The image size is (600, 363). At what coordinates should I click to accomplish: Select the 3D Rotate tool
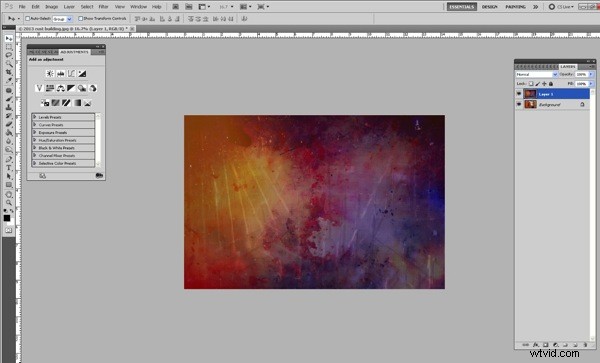(8, 194)
